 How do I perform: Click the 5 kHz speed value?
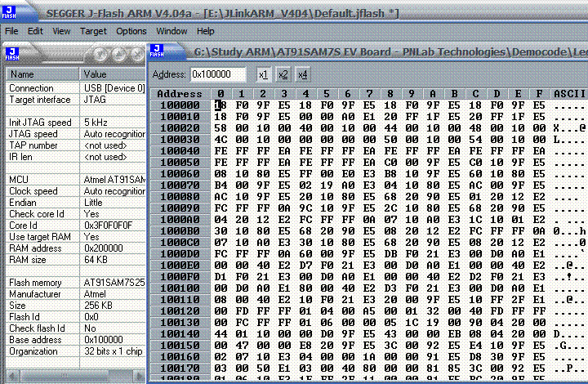(x=96, y=123)
